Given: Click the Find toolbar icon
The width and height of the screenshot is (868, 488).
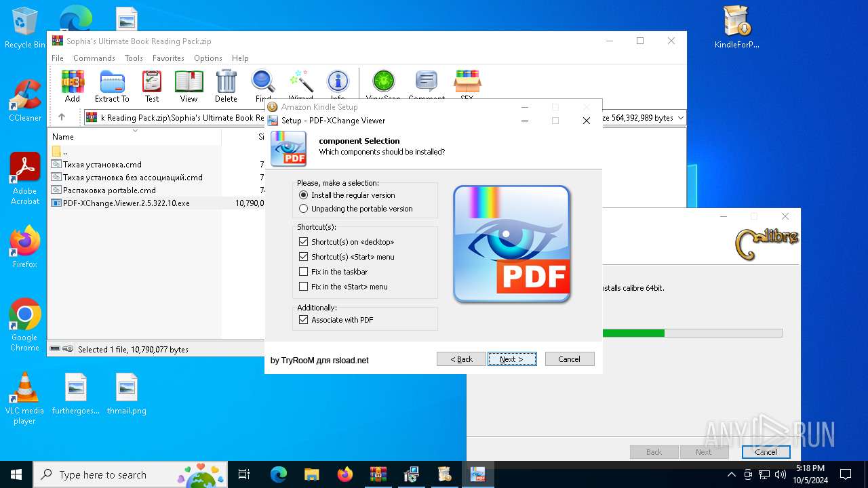Looking at the screenshot, I should click(x=263, y=86).
